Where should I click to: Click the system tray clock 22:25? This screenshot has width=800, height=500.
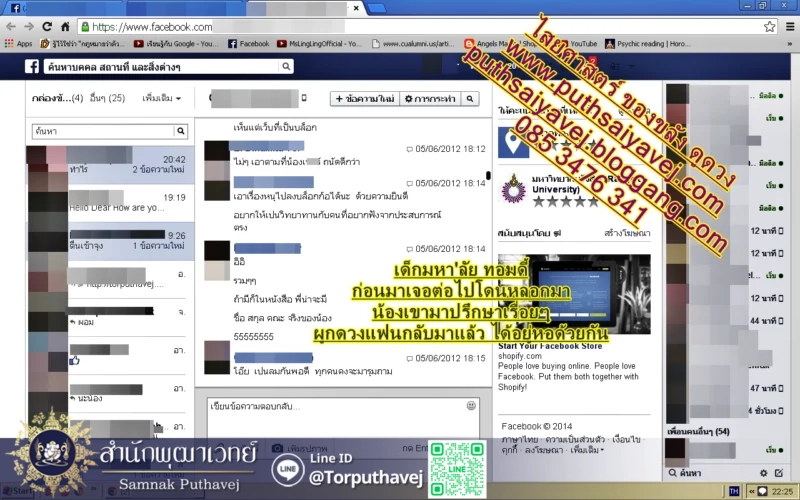tap(782, 491)
